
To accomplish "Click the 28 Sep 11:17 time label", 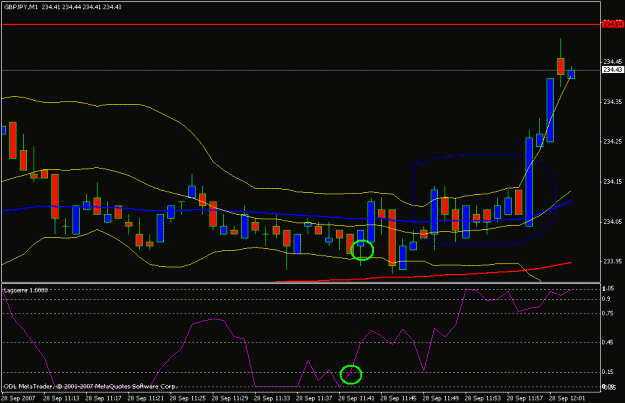I will tap(104, 398).
